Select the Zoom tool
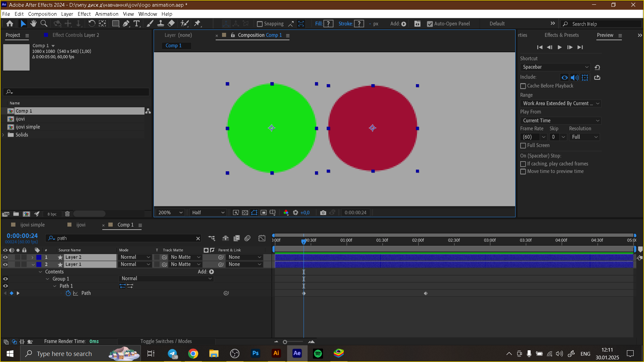Image resolution: width=644 pixels, height=362 pixels. point(44,23)
